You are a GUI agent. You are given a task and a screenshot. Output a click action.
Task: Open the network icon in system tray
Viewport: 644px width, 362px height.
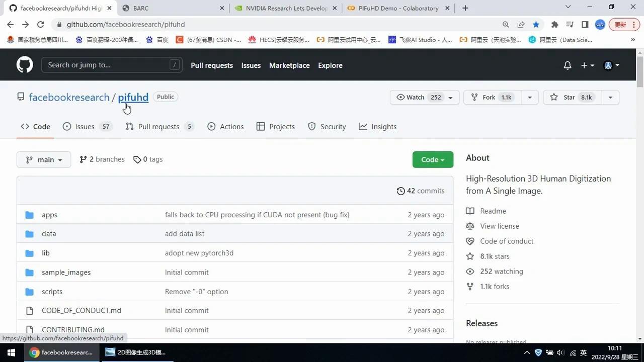click(x=573, y=353)
